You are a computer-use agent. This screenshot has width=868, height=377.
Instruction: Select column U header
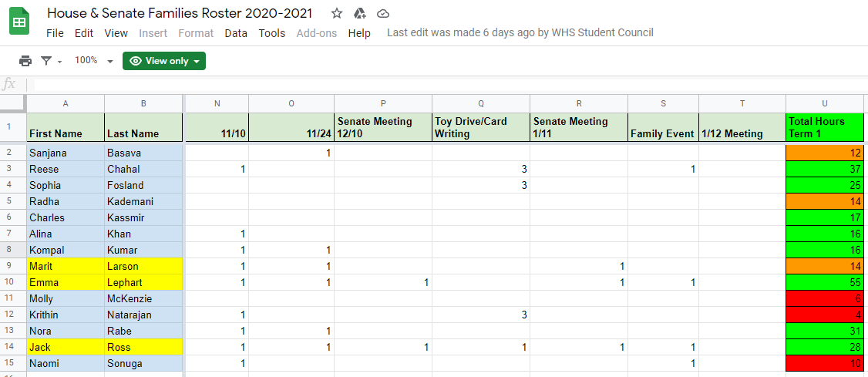tap(825, 103)
